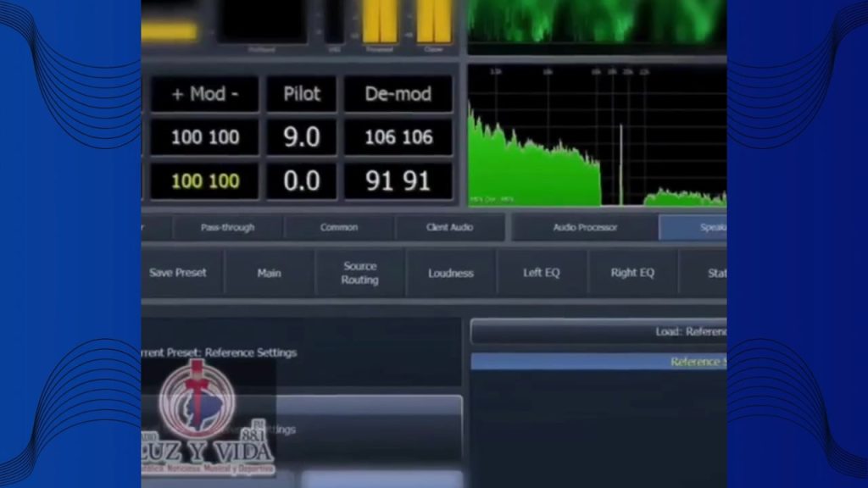Open the Left EQ section
This screenshot has width=868, height=488.
[542, 273]
